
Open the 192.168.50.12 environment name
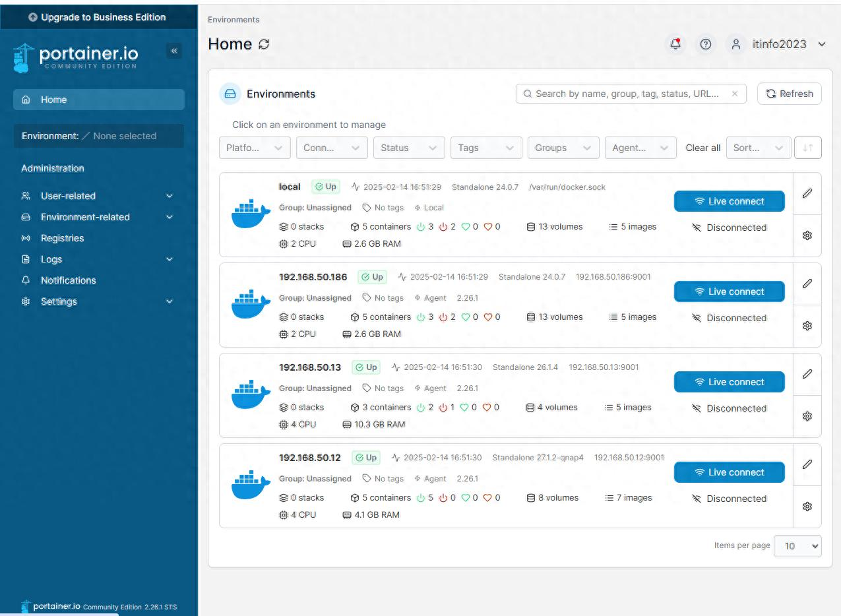(x=310, y=458)
